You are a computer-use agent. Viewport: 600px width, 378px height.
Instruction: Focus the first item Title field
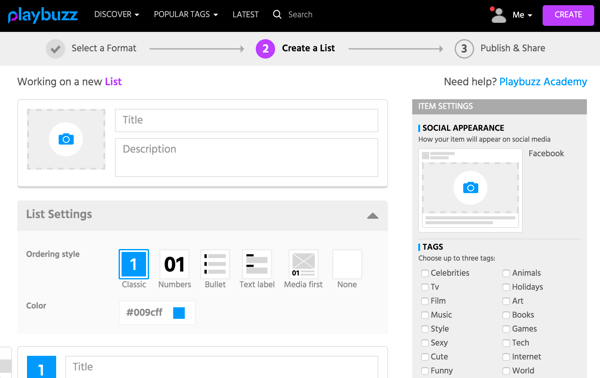click(222, 367)
